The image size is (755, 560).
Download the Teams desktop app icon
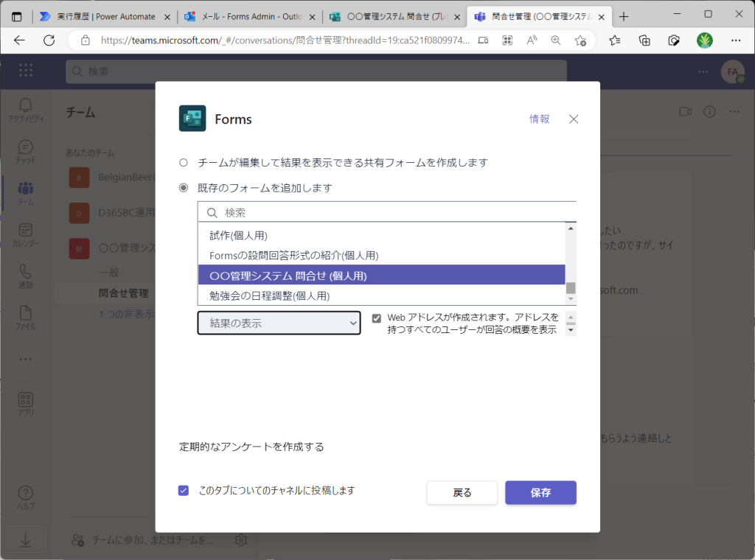point(26,540)
